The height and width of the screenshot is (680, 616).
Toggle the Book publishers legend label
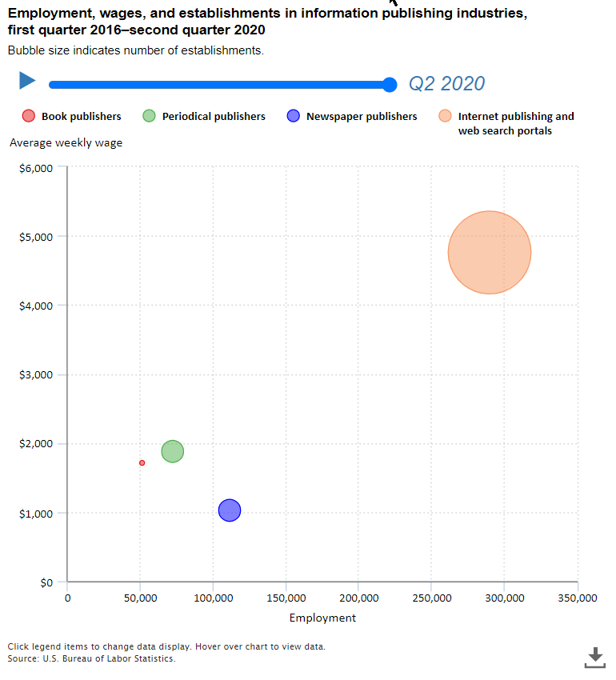81,117
